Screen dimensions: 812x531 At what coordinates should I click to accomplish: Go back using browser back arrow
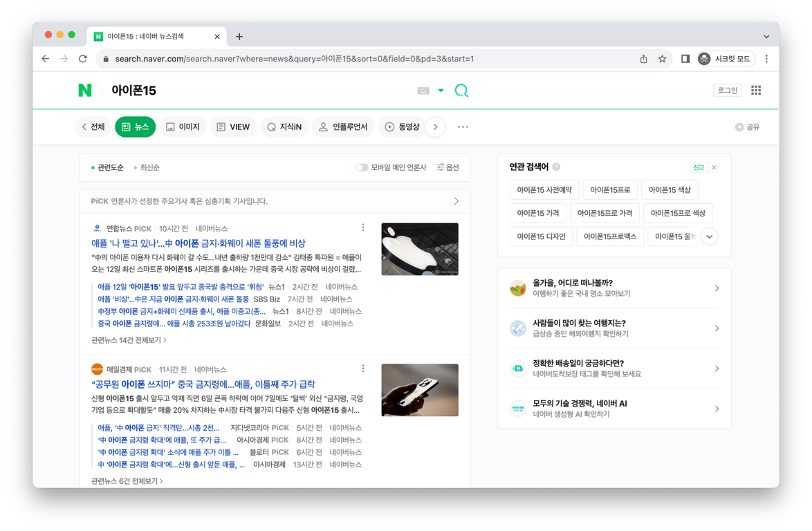point(46,59)
